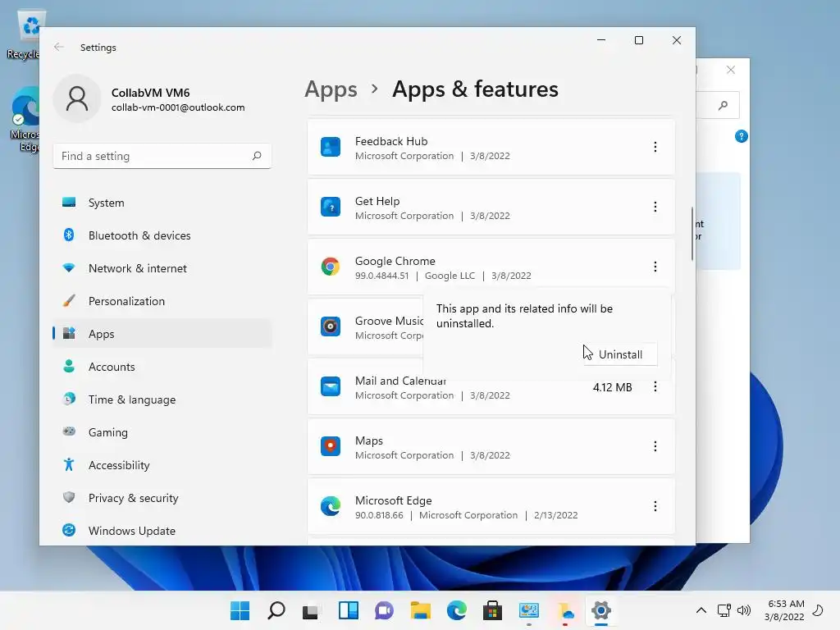Click the apps list vertical scrollbar
The width and height of the screenshot is (840, 630).
pyautogui.click(x=692, y=234)
